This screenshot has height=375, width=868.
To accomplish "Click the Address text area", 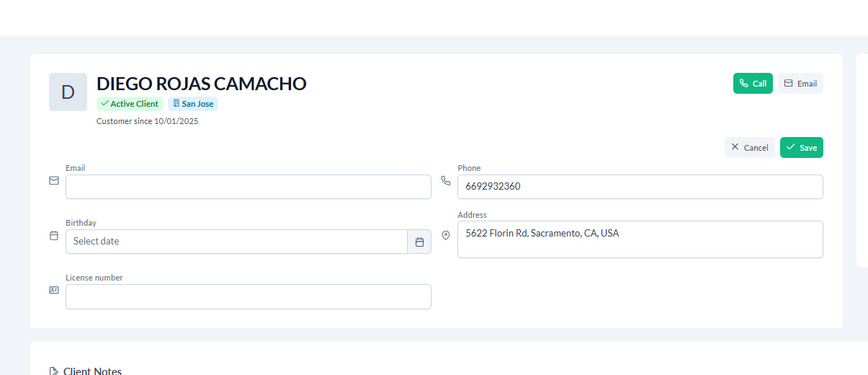I will pos(640,239).
